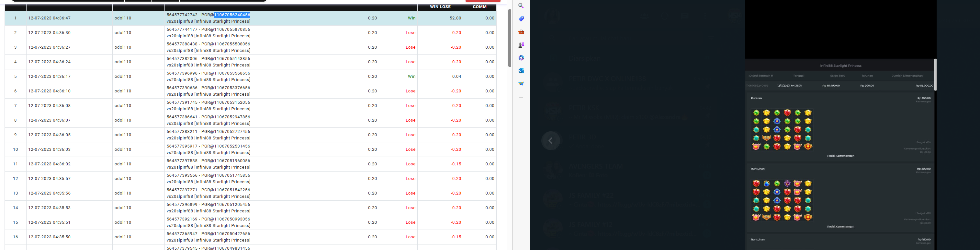Click the Rp 111.490,00 balance value

[x=831, y=86]
